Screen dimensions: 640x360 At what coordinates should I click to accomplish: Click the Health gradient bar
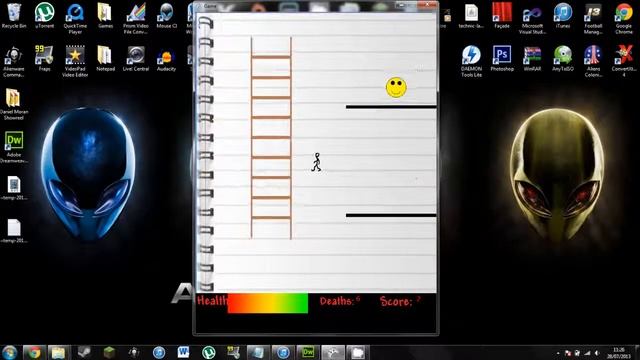(x=268, y=303)
